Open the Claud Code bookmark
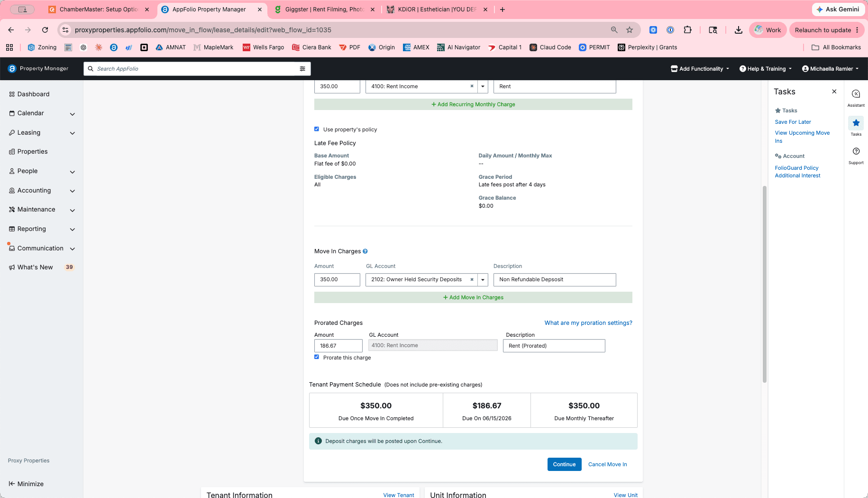This screenshot has height=498, width=868. [550, 47]
